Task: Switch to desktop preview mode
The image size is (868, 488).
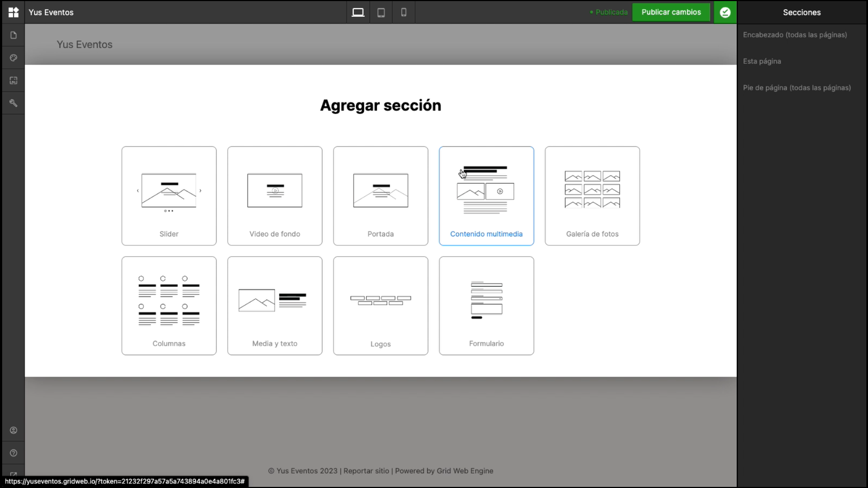Action: pos(358,12)
